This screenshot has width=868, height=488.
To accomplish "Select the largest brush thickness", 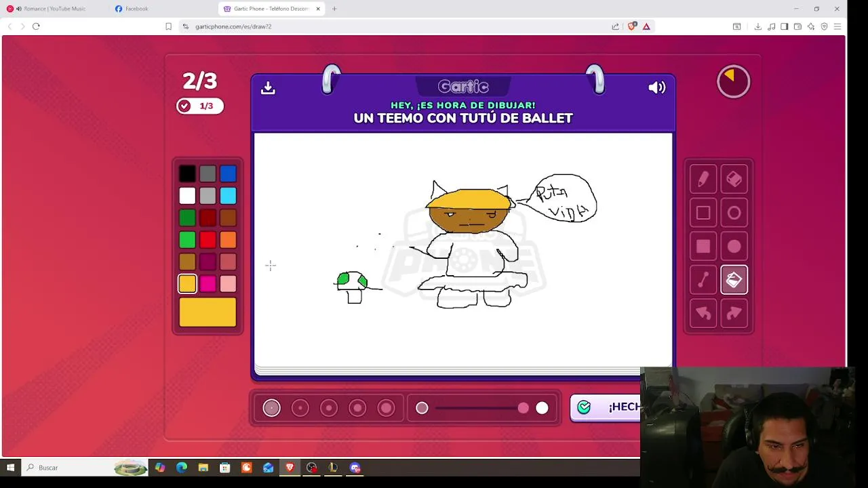I will click(x=386, y=408).
